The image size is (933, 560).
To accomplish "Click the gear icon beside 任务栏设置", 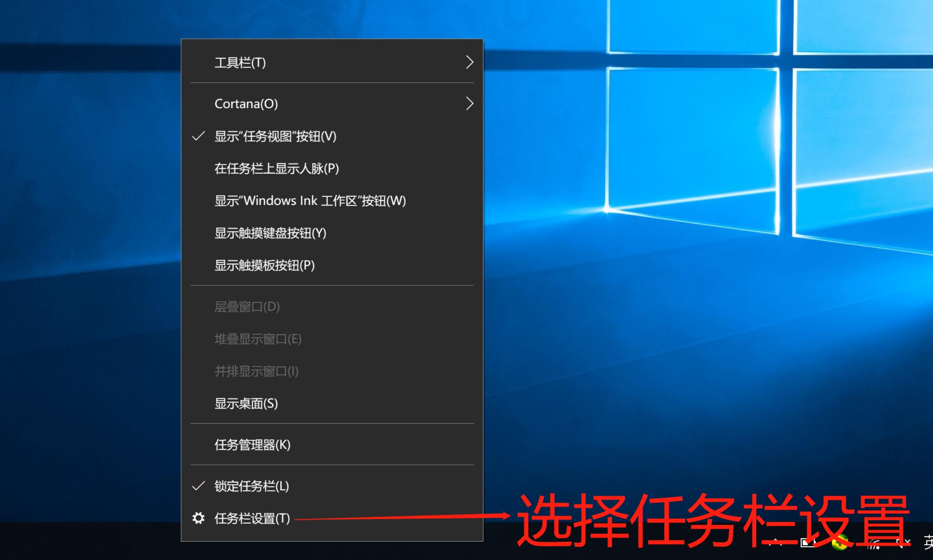I will 199,519.
